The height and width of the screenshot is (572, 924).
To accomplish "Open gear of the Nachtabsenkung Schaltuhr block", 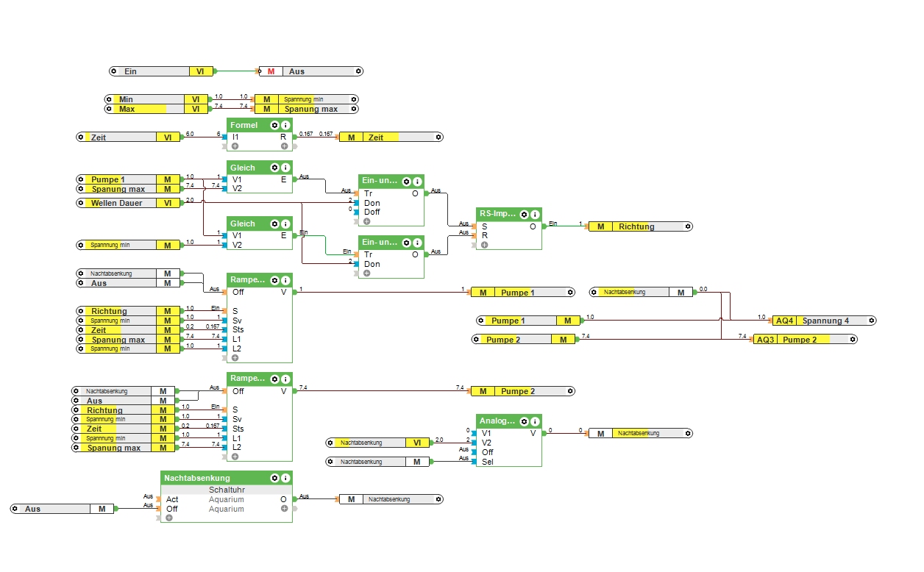I will (274, 478).
